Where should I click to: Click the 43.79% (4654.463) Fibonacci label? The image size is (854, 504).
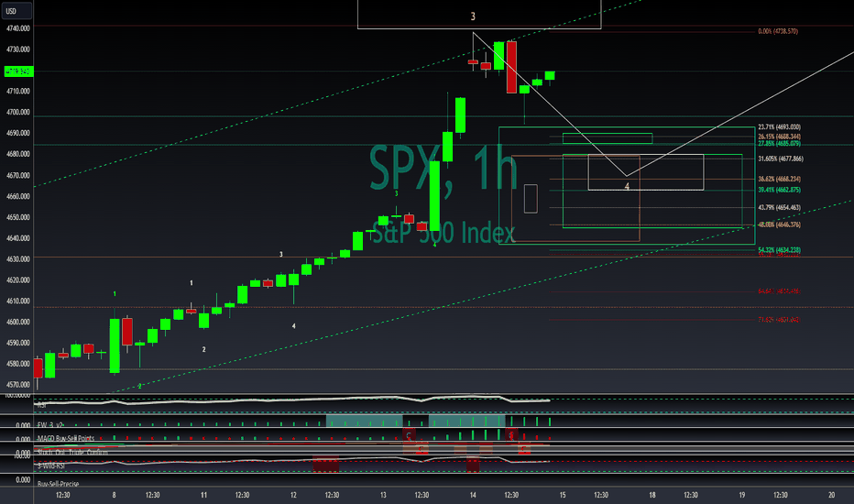pyautogui.click(x=780, y=208)
